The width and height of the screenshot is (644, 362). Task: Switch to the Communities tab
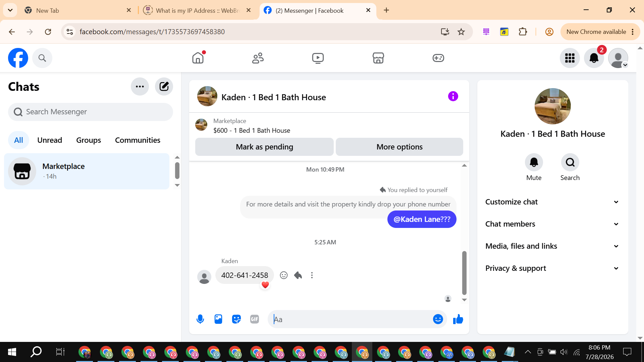tap(138, 140)
